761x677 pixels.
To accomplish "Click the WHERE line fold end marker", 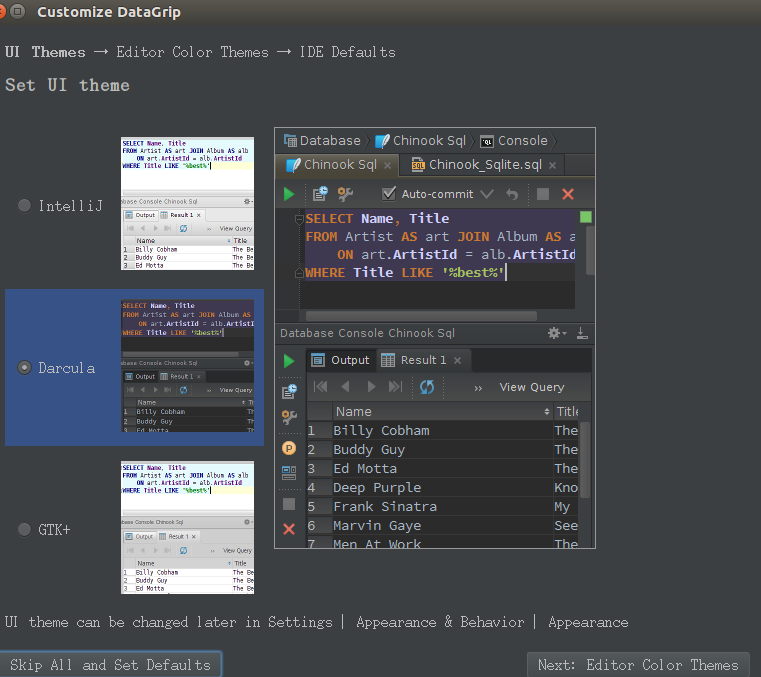I will (299, 273).
